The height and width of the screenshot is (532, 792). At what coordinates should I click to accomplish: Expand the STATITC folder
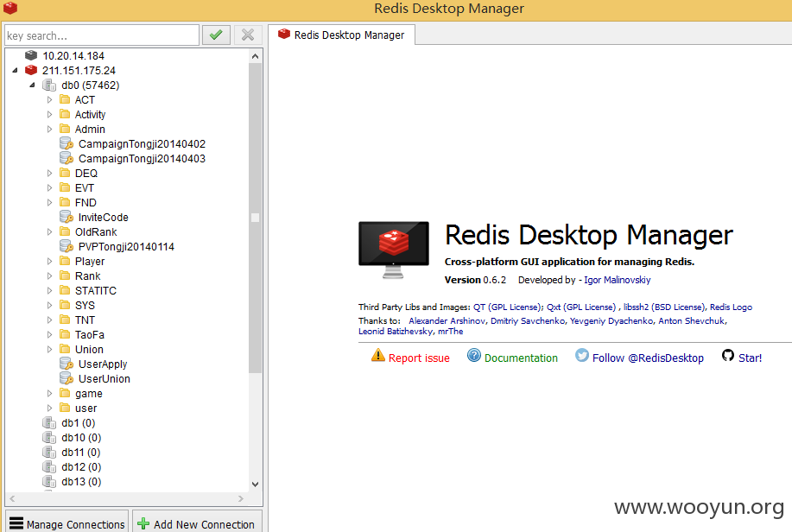(49, 290)
